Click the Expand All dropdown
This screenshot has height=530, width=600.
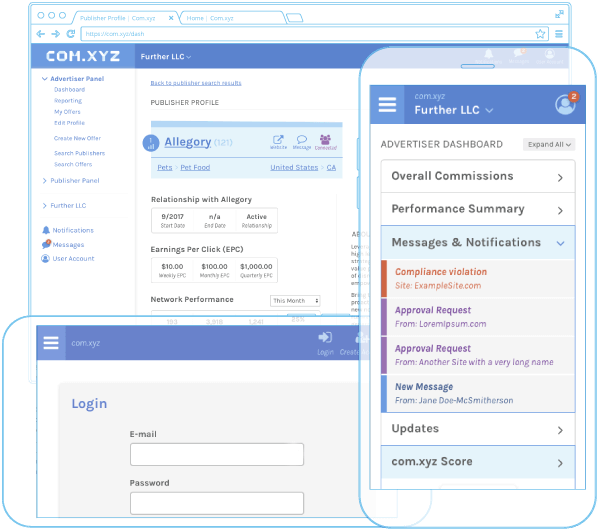click(549, 144)
